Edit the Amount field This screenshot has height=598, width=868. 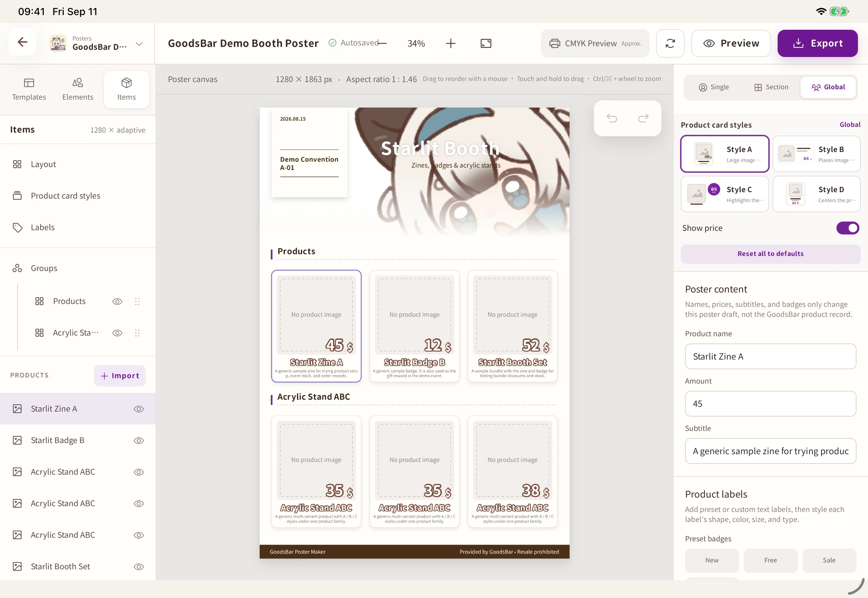pyautogui.click(x=770, y=404)
